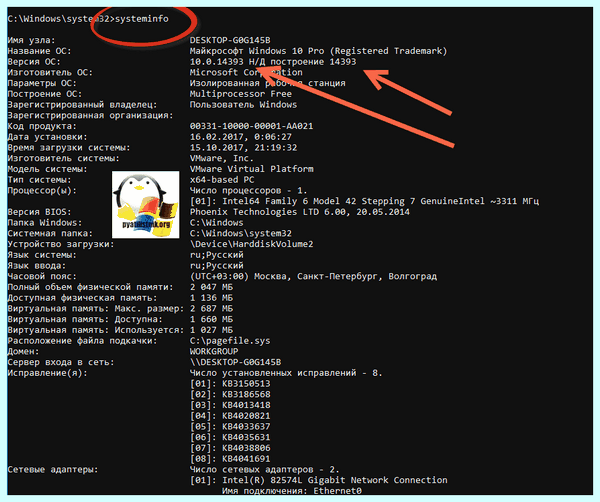Select \Device\HarddiskVolume2 boot device
The image size is (600, 502).
point(251,244)
